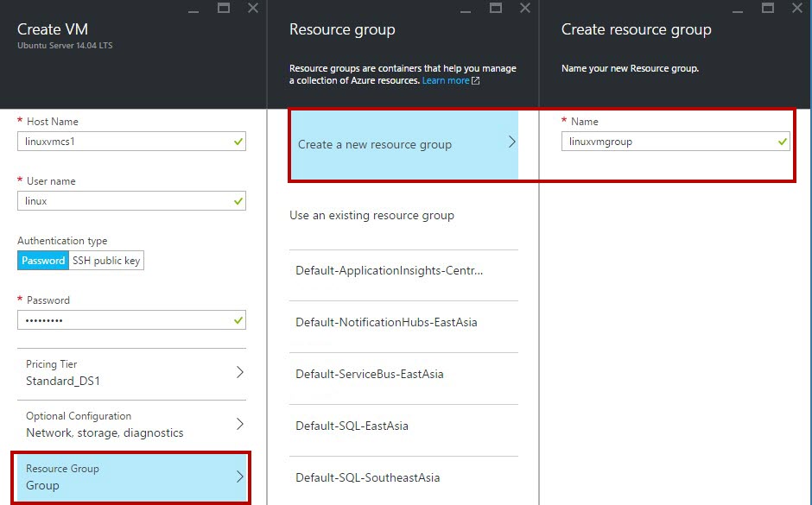Maximize the Create VM blade
This screenshot has width=812, height=505.
click(x=224, y=8)
